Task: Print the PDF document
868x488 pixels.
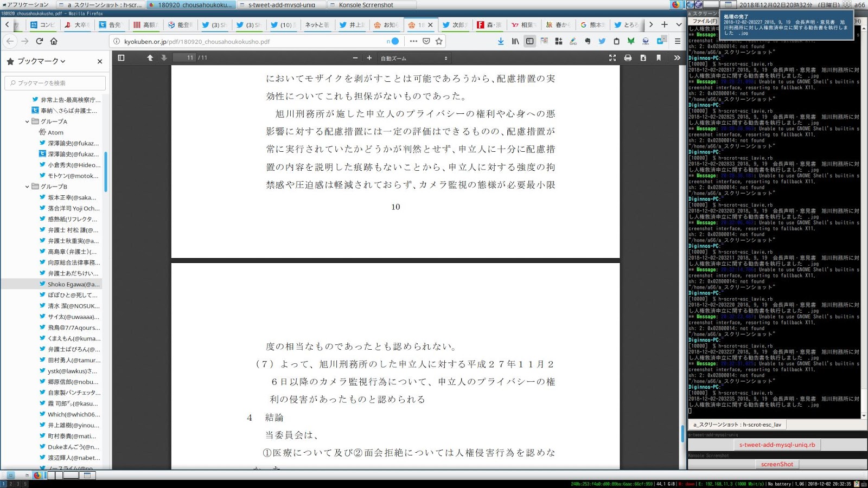Action: (628, 58)
